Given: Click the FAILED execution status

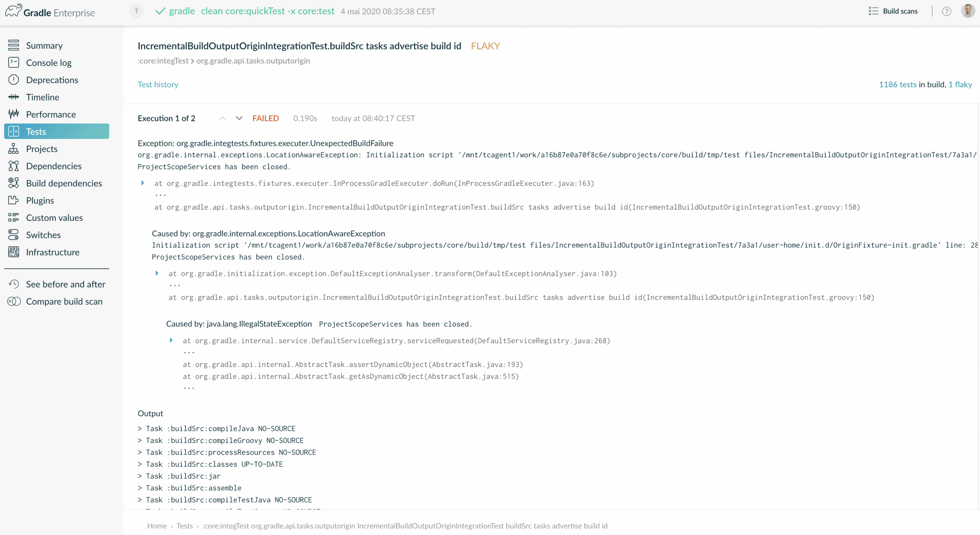Looking at the screenshot, I should tap(266, 118).
